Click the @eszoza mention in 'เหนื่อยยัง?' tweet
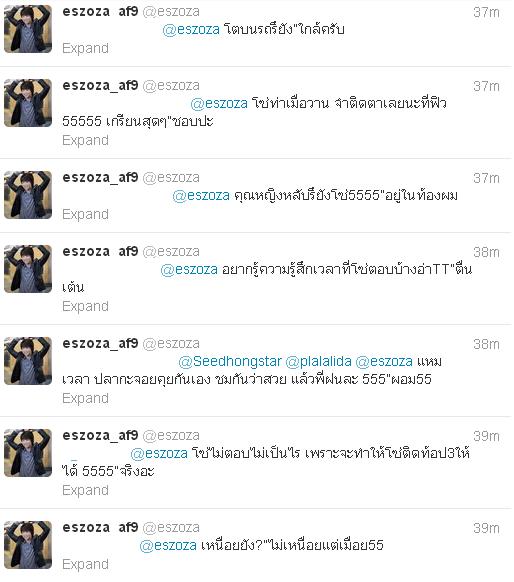The height and width of the screenshot is (582, 514). tap(168, 545)
